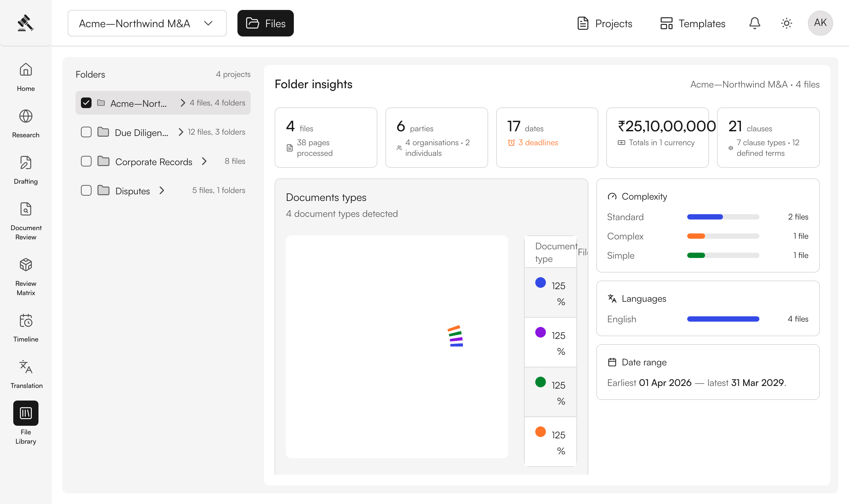Click the Templates layout icon
Image resolution: width=849 pixels, height=504 pixels.
pos(666,23)
